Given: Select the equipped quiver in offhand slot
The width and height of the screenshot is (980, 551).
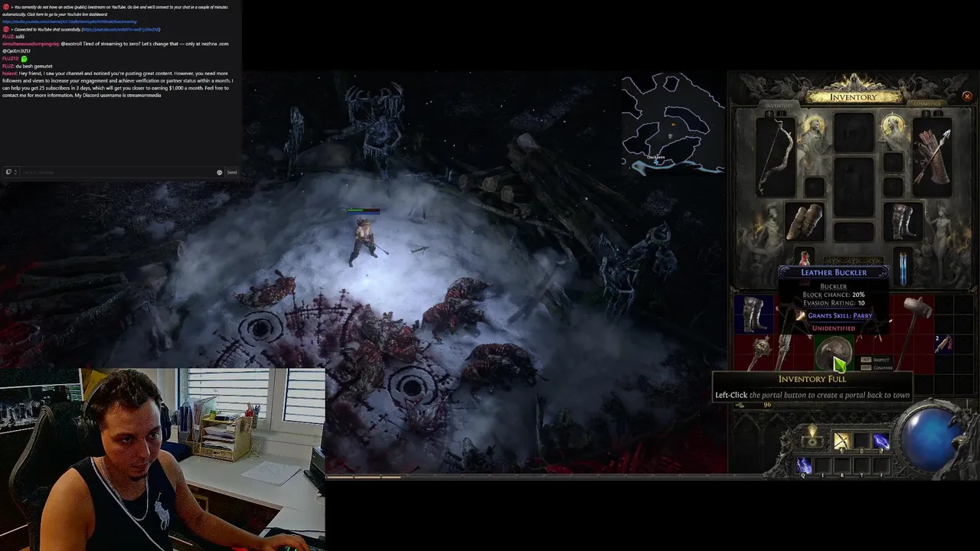Looking at the screenshot, I should [932, 156].
